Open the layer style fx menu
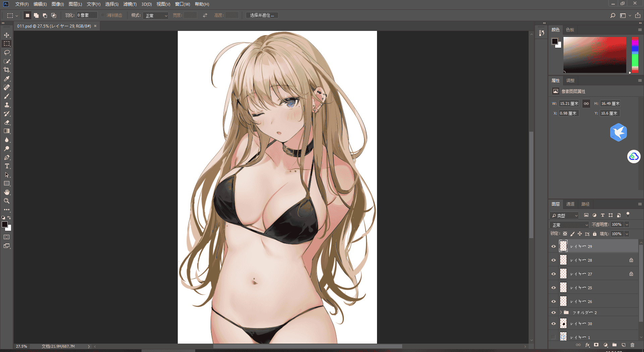Image resolution: width=644 pixels, height=352 pixels. 587,345
